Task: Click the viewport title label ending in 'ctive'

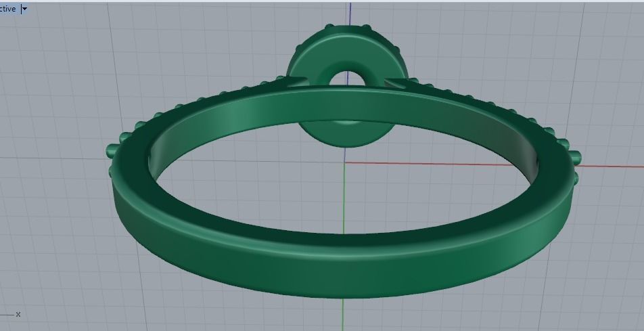Action: click(x=8, y=9)
